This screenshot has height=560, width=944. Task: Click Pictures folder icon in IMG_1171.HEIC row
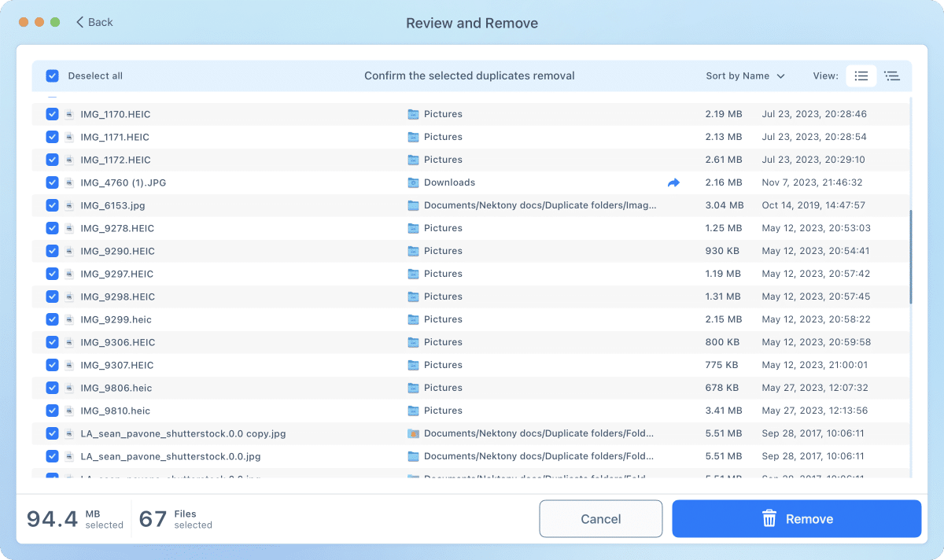coord(414,137)
